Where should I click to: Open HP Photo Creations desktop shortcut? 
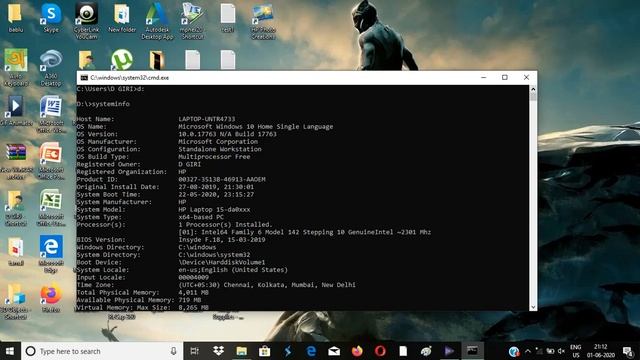coord(263,20)
